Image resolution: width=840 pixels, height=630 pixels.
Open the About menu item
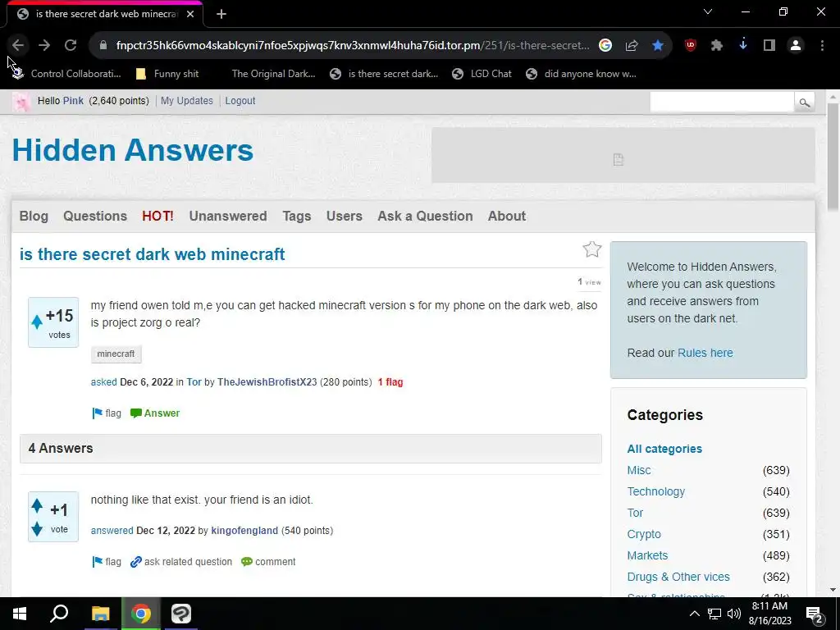(x=507, y=216)
